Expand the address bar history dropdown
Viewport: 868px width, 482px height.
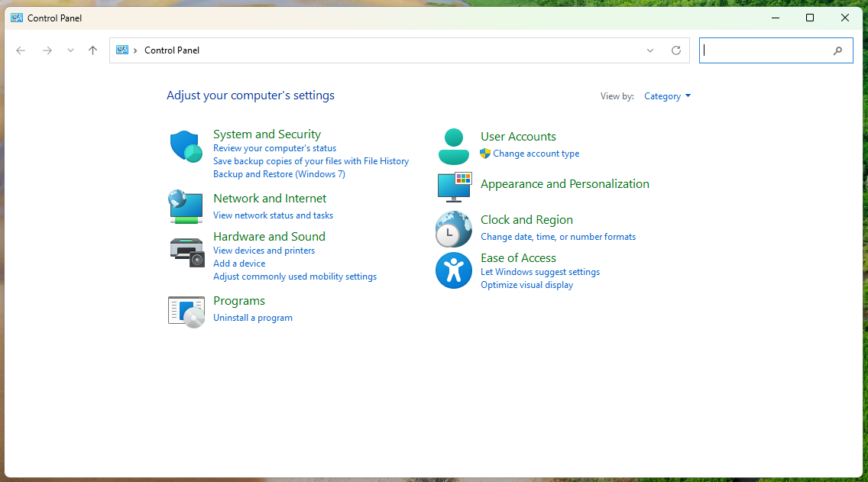[650, 50]
